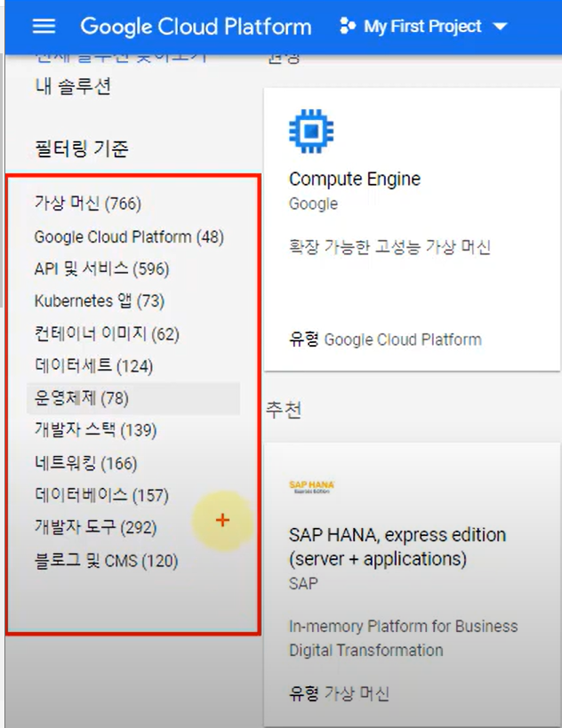The image size is (562, 728).
Task: Open the hamburger navigation menu
Action: pyautogui.click(x=44, y=27)
